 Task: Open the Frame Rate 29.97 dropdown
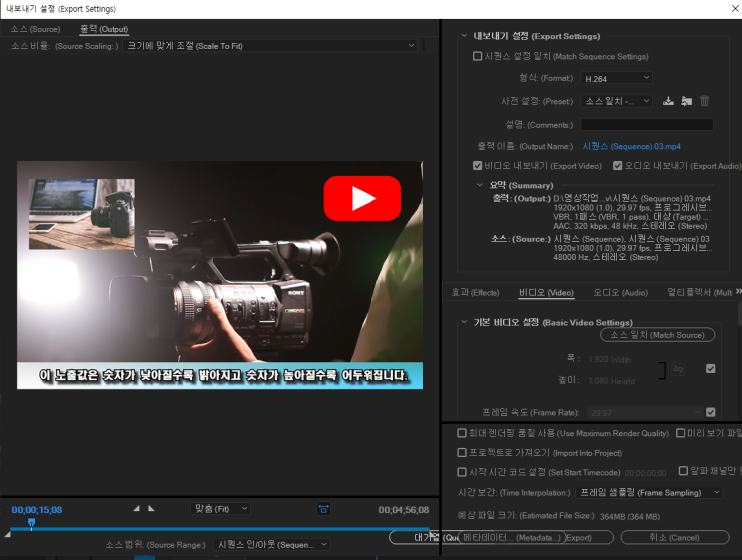[645, 413]
